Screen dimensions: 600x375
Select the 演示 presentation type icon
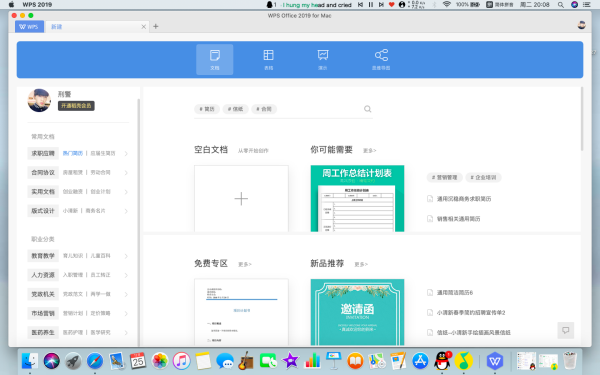[323, 59]
